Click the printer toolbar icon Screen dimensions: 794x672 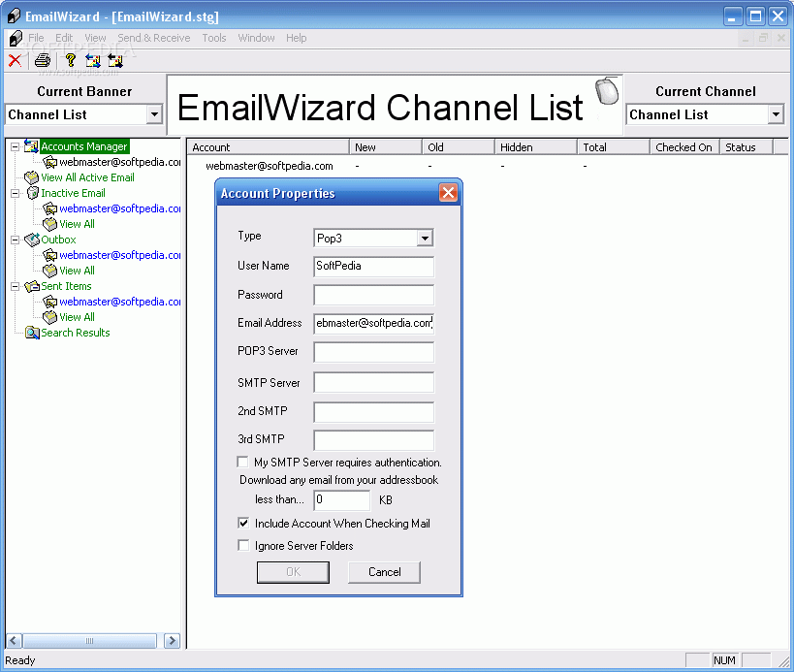pos(43,61)
